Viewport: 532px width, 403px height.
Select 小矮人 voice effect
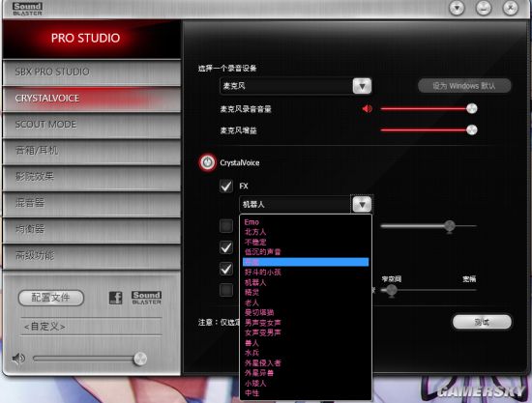pos(255,383)
